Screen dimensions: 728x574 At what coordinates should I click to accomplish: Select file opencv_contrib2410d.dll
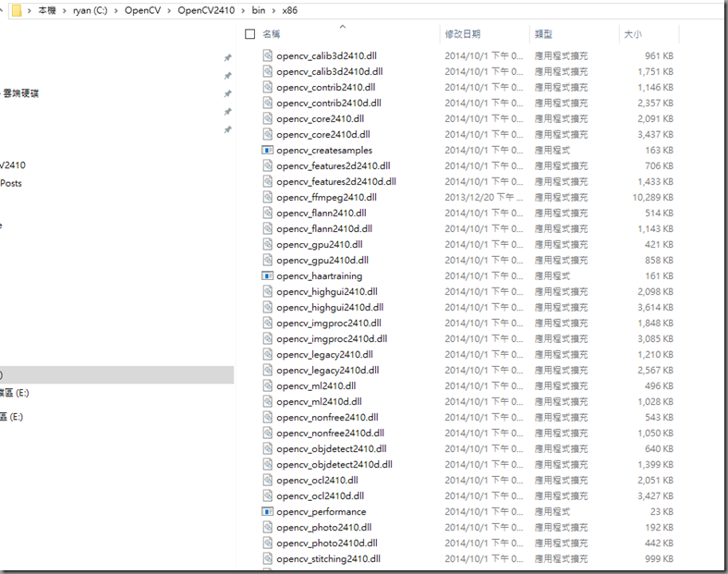point(329,104)
